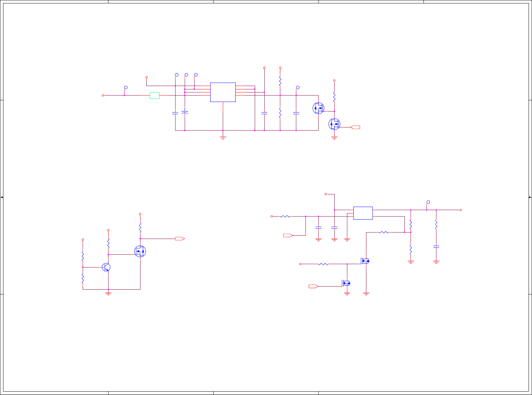Select the ground symbol below the large IC
This screenshot has height=395, width=532.
tap(223, 138)
